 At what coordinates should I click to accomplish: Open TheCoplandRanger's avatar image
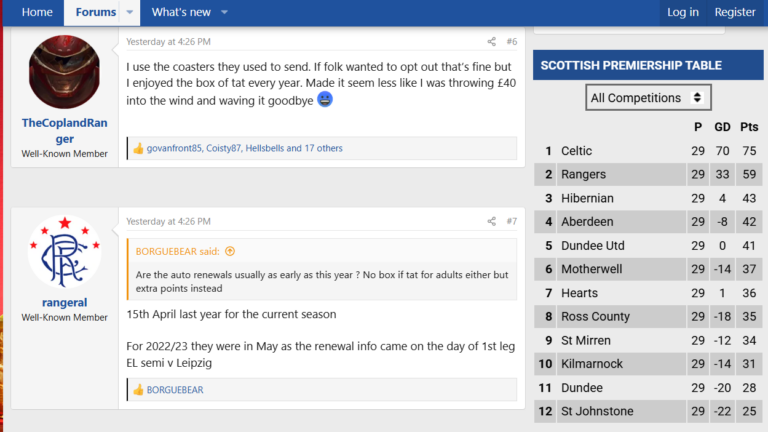[x=64, y=72]
